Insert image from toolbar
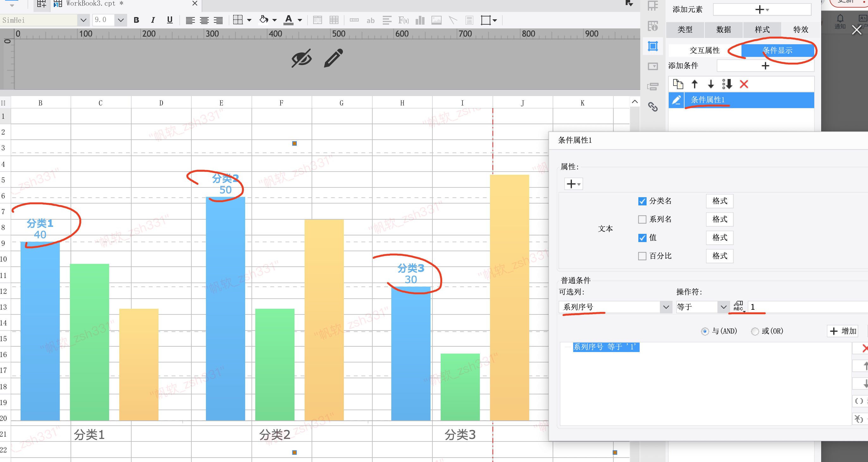The height and width of the screenshot is (462, 868). coord(436,20)
